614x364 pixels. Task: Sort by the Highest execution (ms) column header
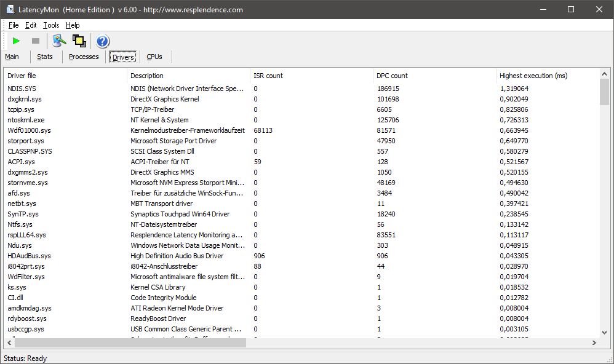point(533,76)
